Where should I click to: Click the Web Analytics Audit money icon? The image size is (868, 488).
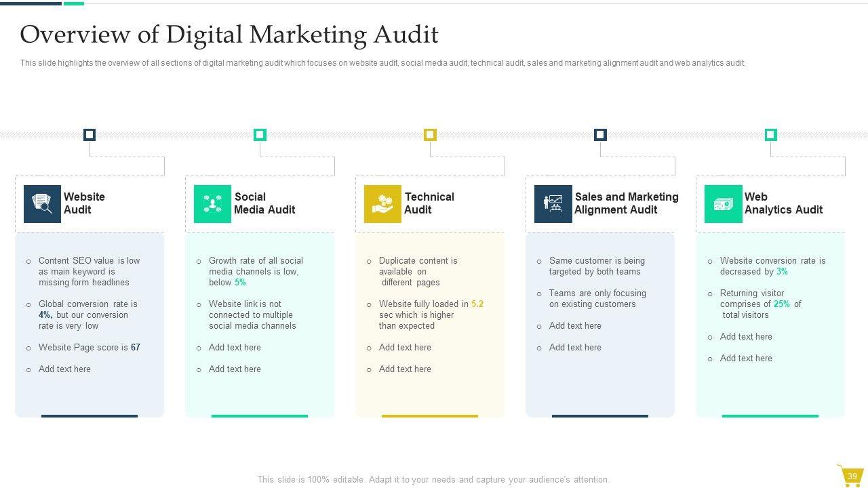tap(723, 204)
